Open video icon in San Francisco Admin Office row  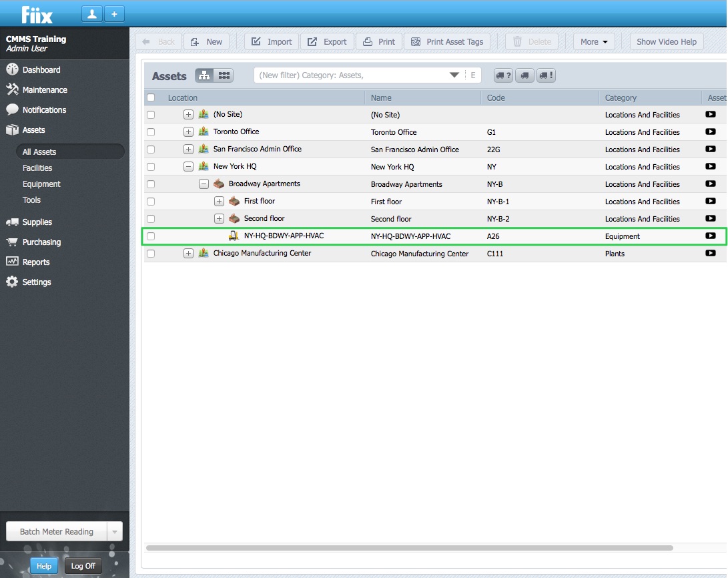[x=711, y=149]
